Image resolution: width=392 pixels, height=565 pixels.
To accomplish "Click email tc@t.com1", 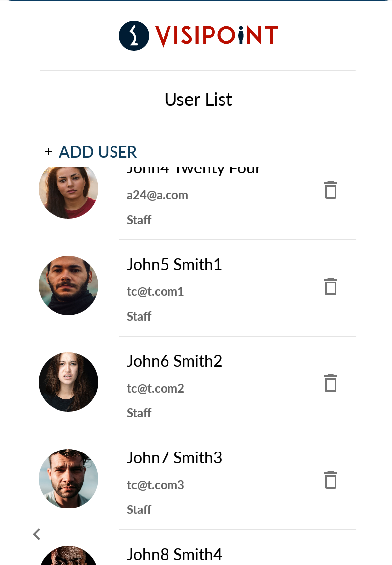I will (x=155, y=292).
